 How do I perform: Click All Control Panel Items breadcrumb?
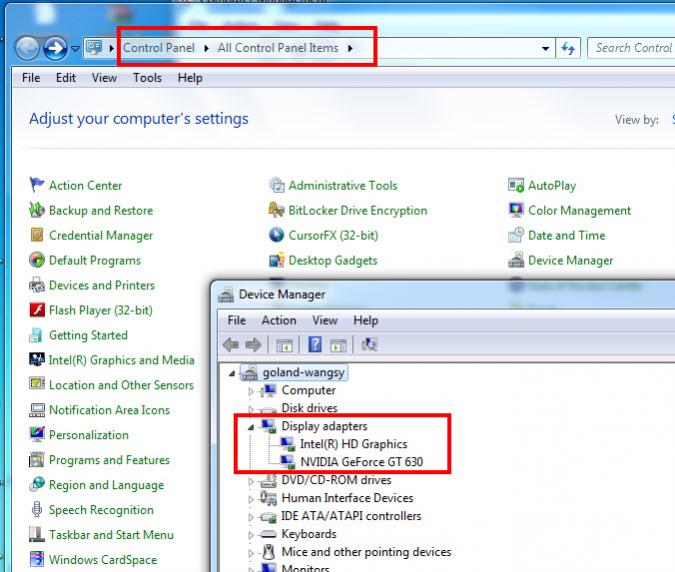point(278,48)
